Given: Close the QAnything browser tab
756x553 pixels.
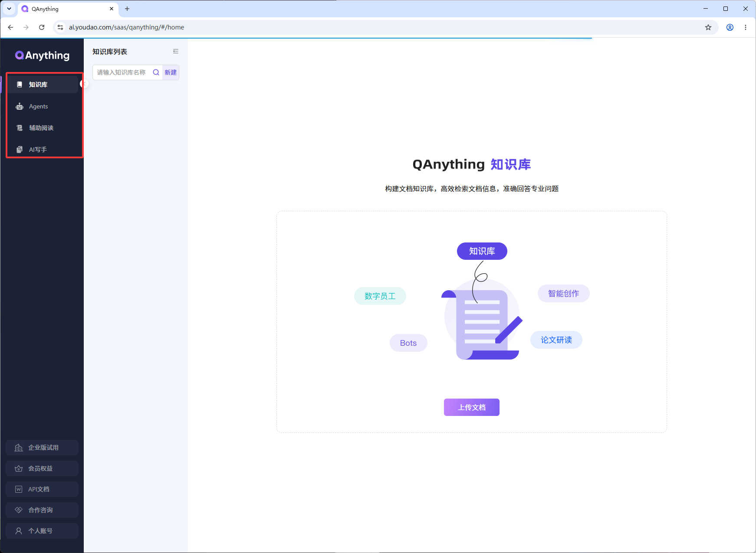Looking at the screenshot, I should (x=112, y=9).
